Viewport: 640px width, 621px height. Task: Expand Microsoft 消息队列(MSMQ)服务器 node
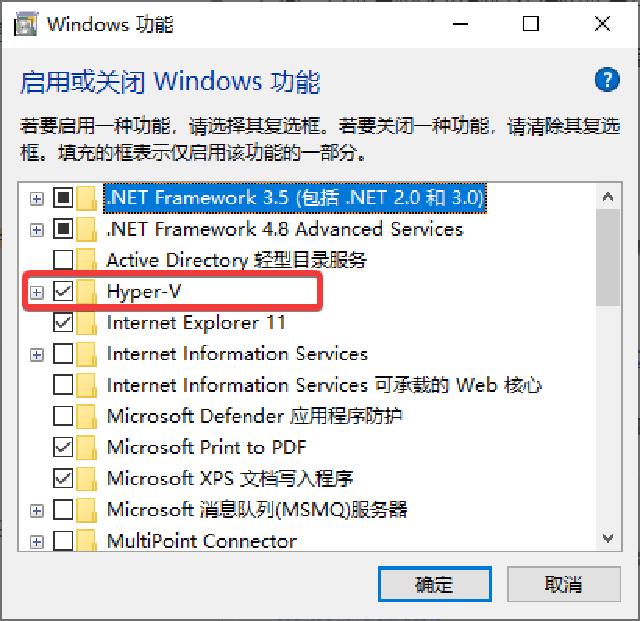tap(37, 510)
